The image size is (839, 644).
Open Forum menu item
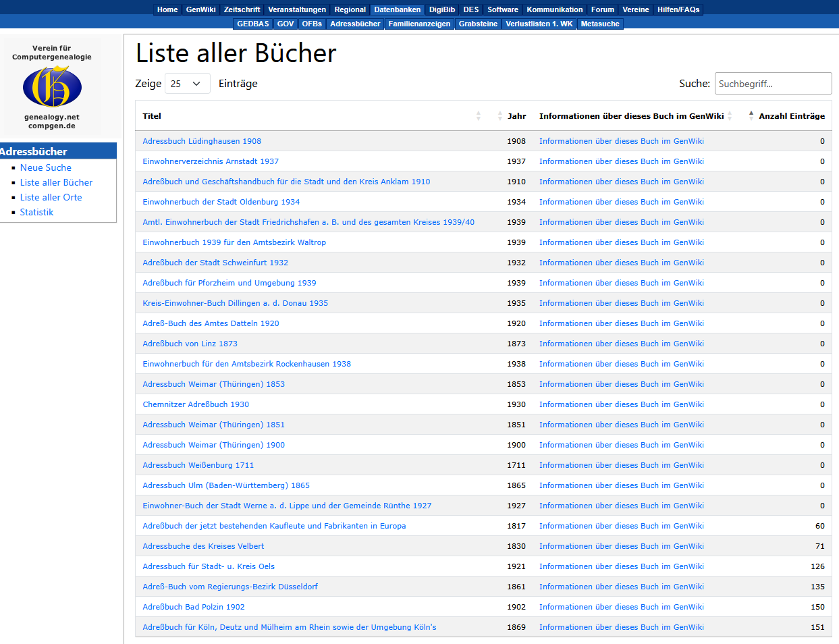(603, 9)
